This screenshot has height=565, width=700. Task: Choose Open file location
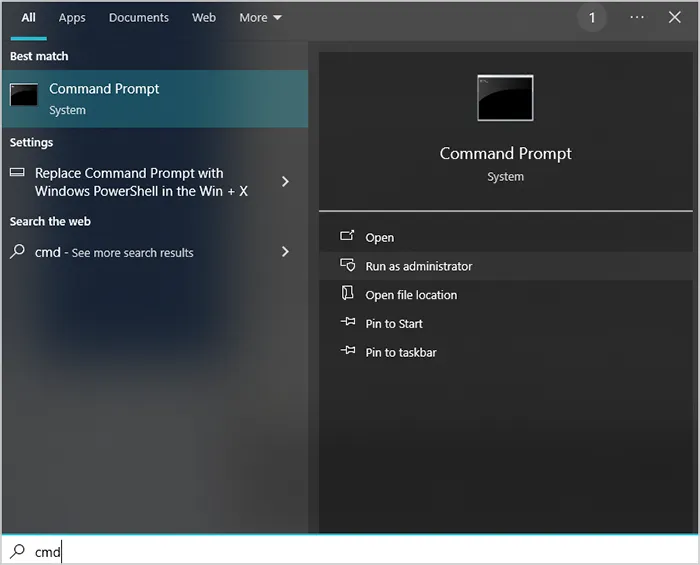506,295
